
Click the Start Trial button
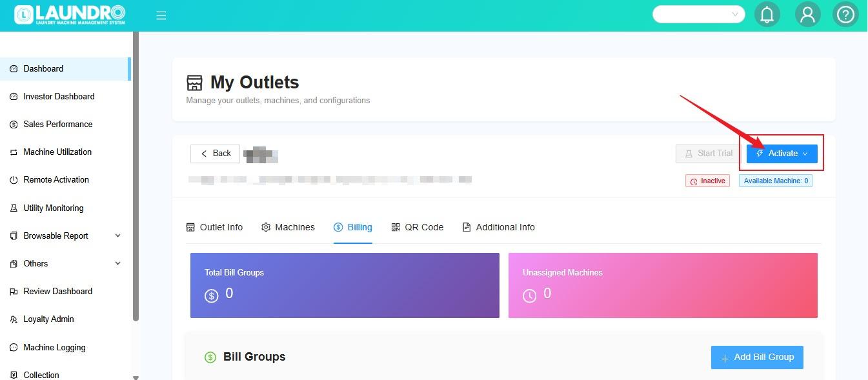708,154
